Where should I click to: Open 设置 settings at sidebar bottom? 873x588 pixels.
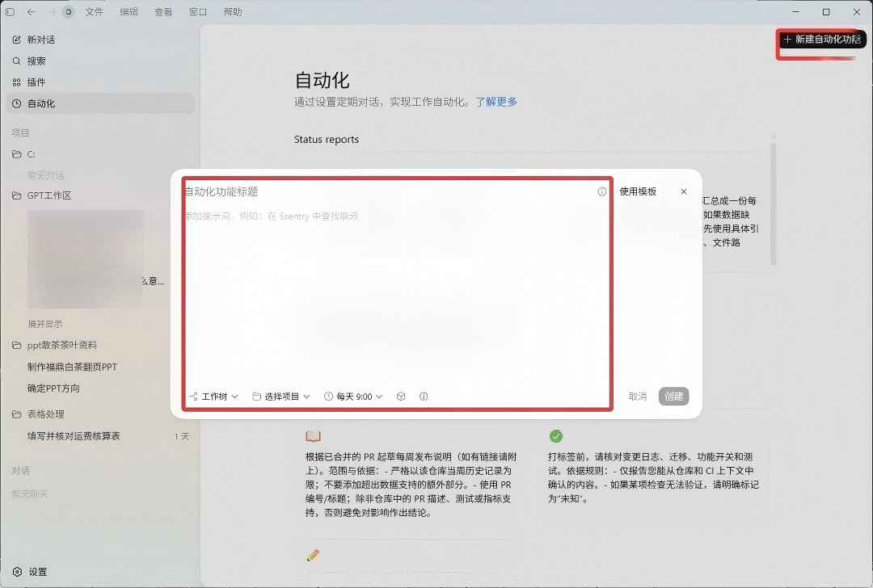(31, 572)
